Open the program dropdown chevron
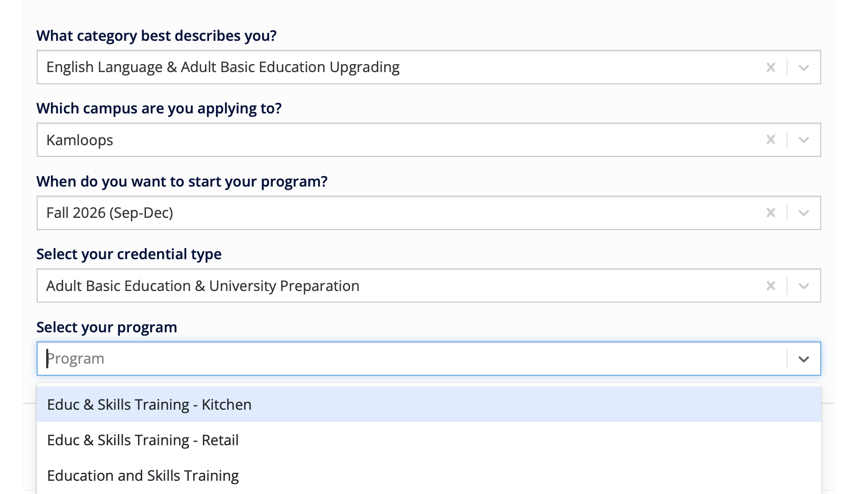868x494 pixels. coord(803,358)
